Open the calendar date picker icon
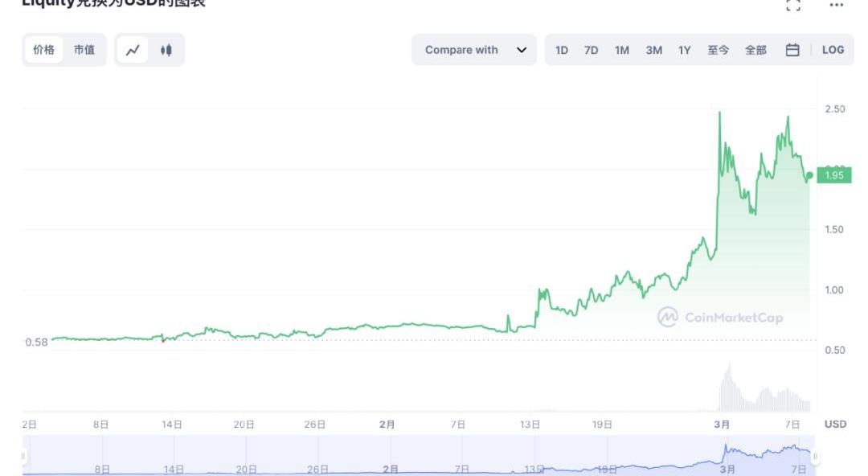The width and height of the screenshot is (868, 476). (792, 50)
